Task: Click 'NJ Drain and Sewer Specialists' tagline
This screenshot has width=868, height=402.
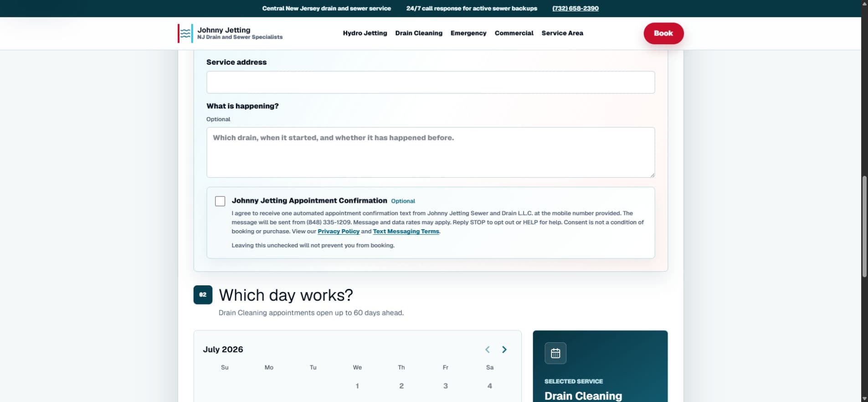Action: (240, 37)
